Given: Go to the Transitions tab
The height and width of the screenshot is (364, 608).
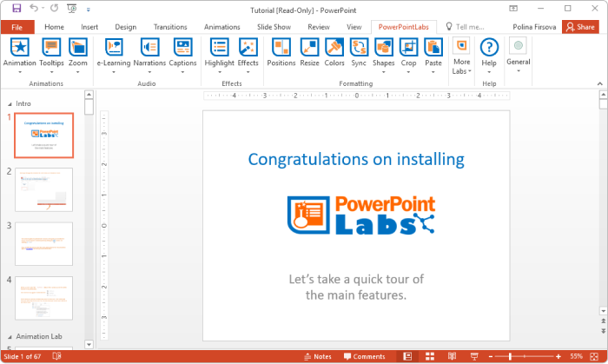Looking at the screenshot, I should (x=170, y=27).
